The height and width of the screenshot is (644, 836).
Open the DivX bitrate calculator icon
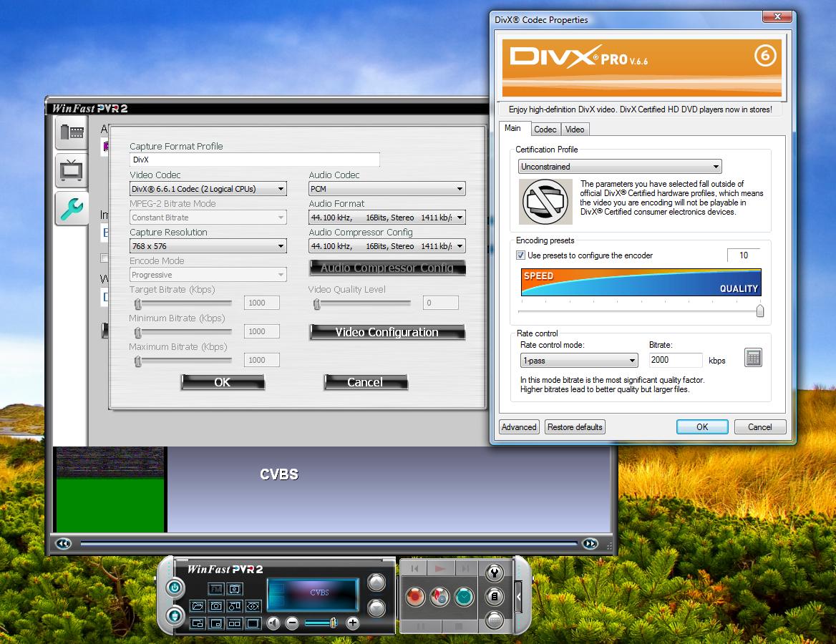(753, 358)
